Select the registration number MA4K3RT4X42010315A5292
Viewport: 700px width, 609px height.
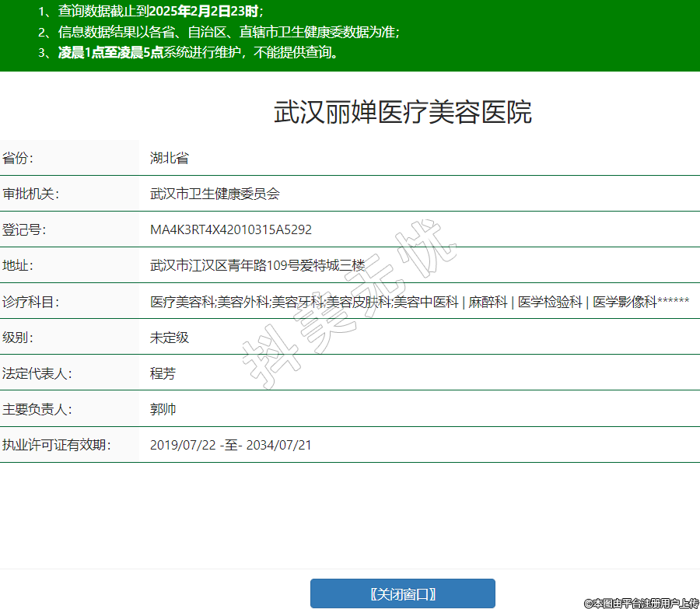[x=230, y=229]
